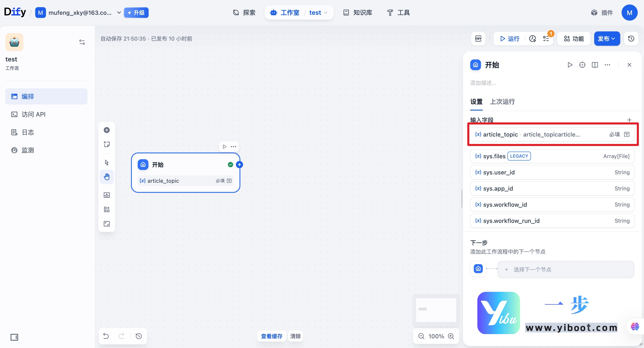644x348 pixels.
Task: Select the pointer/cursor tool in canvas toolbar
Action: (x=107, y=162)
